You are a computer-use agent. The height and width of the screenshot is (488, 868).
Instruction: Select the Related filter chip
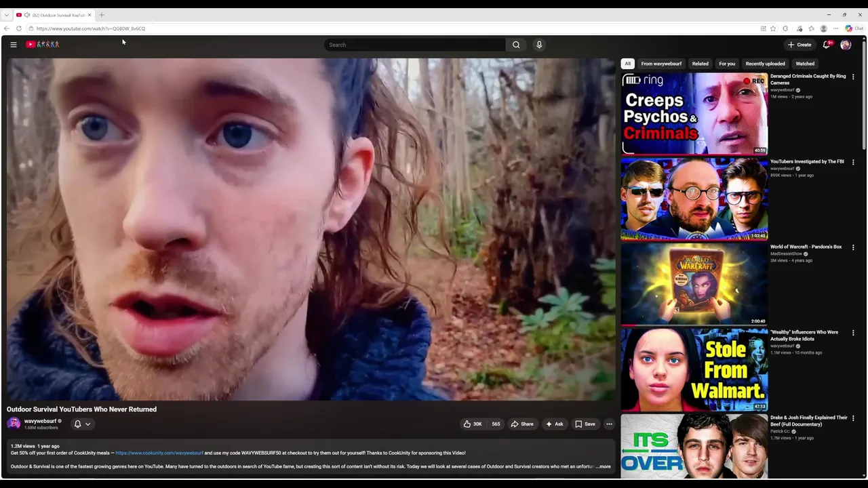(x=701, y=64)
